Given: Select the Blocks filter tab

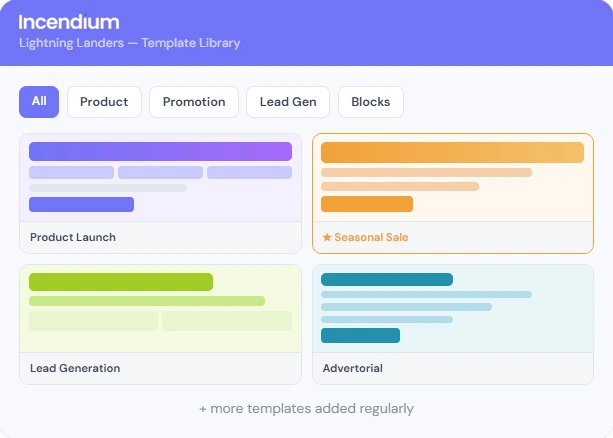Looking at the screenshot, I should tap(371, 102).
